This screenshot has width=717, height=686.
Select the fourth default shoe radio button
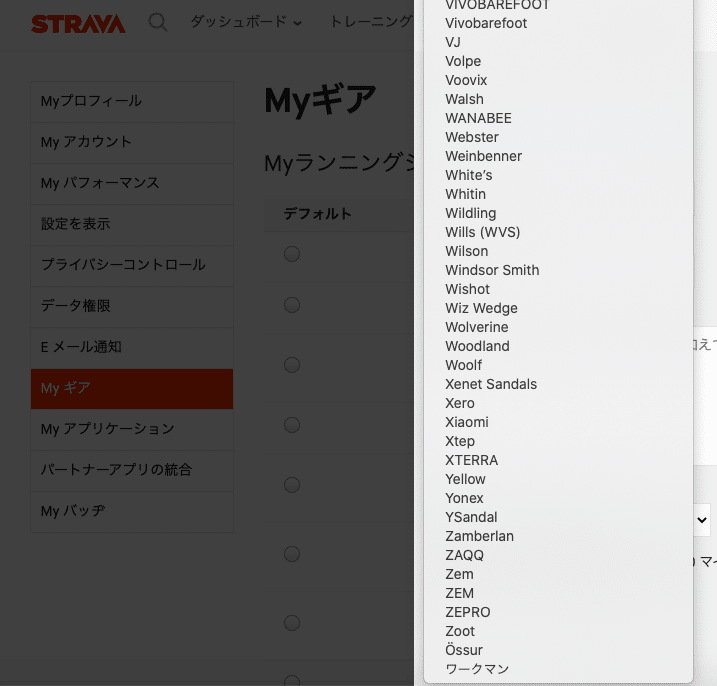point(292,425)
